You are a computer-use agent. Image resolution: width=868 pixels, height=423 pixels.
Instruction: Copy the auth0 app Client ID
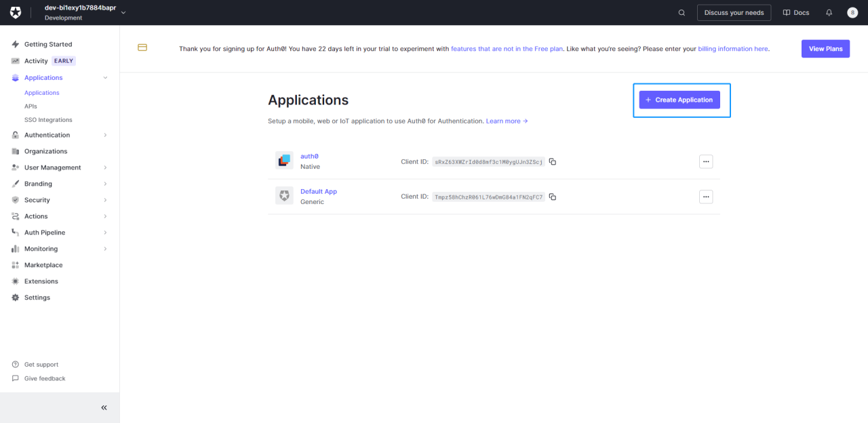553,162
